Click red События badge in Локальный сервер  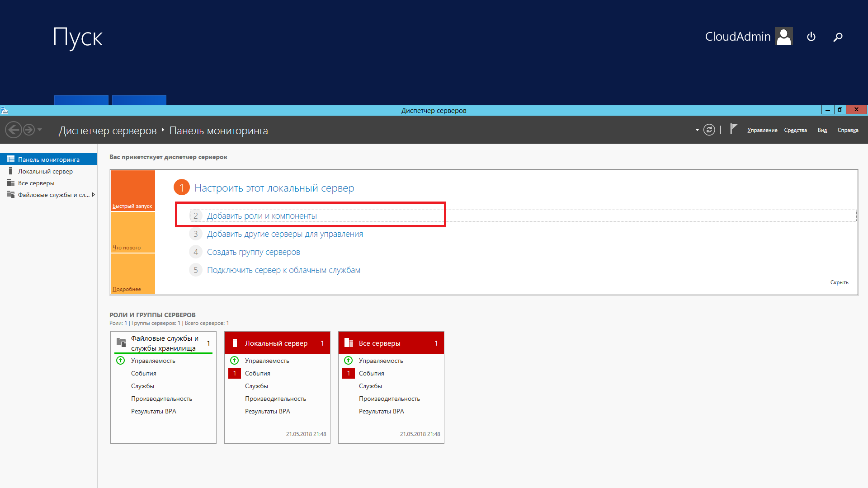pyautogui.click(x=235, y=373)
